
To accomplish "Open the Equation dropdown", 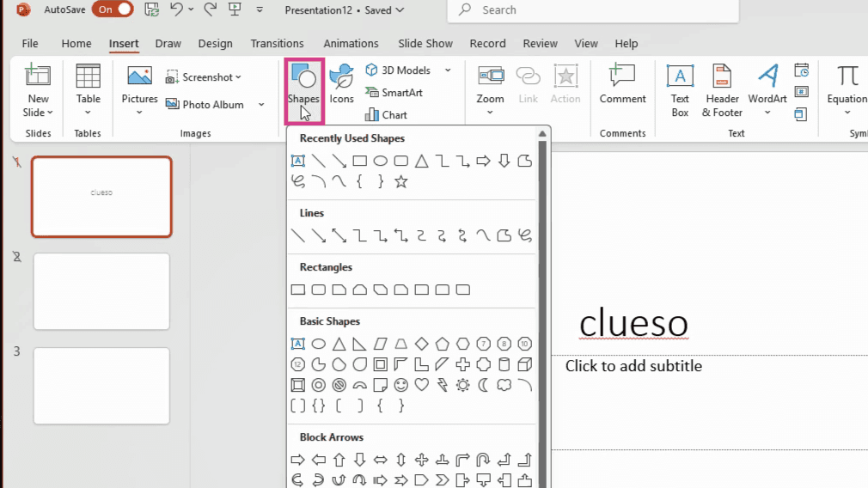I will pyautogui.click(x=847, y=113).
